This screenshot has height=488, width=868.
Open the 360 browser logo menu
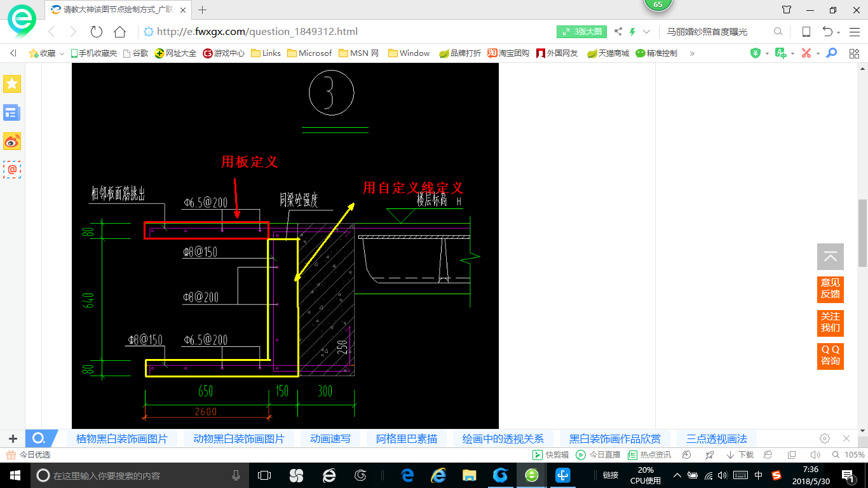(x=22, y=21)
